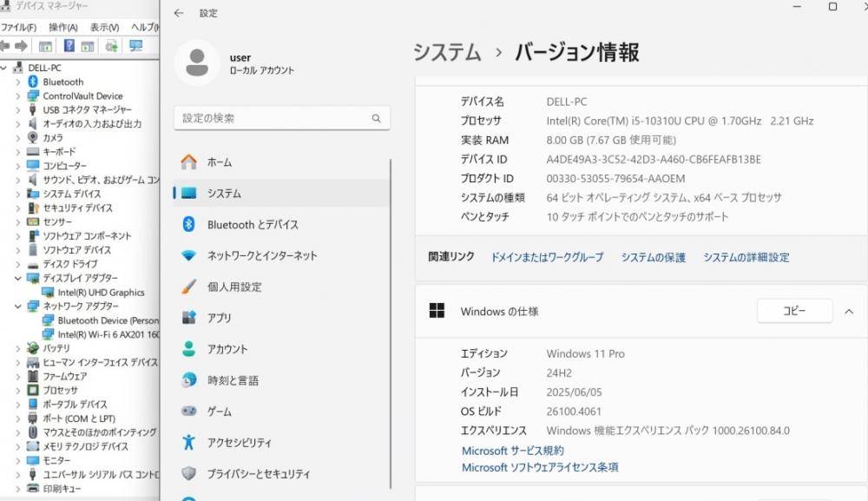
Task: Click the forward arrow in Device Manager toolbar
Action: coord(22,46)
